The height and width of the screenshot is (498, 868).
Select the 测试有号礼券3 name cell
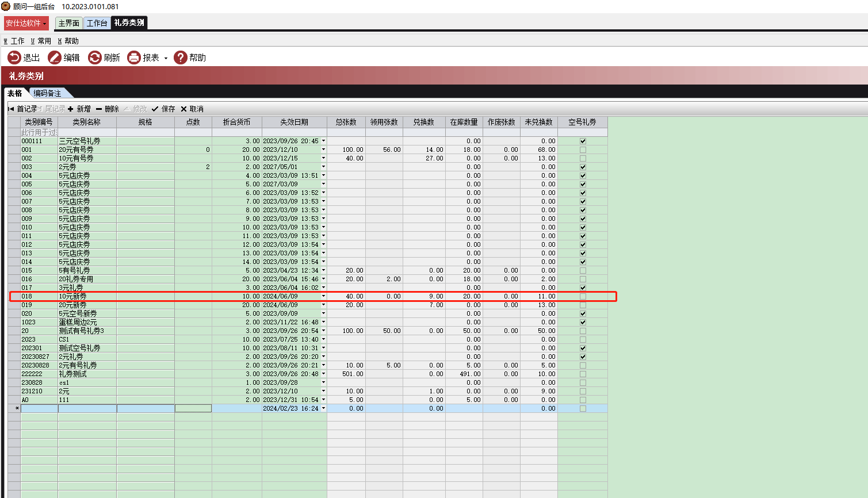(x=87, y=331)
